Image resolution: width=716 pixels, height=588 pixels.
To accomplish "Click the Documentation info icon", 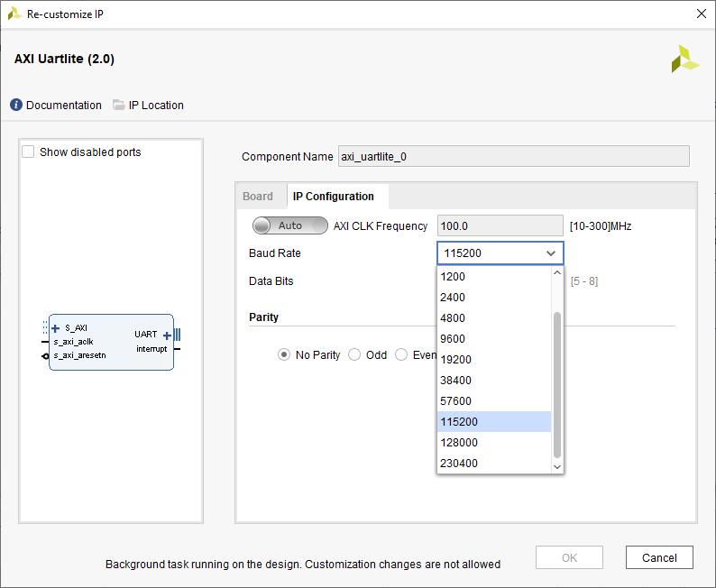I will pos(16,106).
